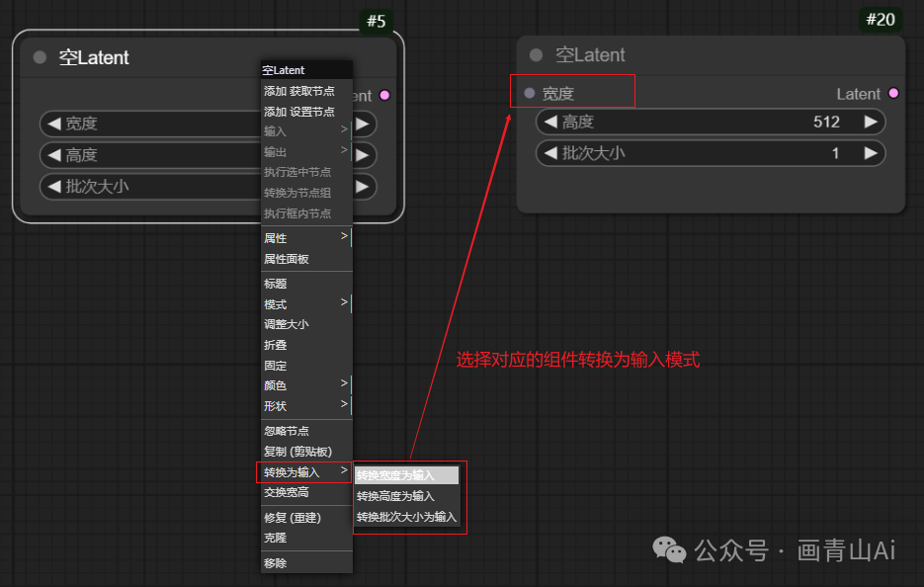Screen dimensions: 924x587
Task: Decrease 宽度 with left arrow on node #5
Action: pyautogui.click(x=54, y=124)
